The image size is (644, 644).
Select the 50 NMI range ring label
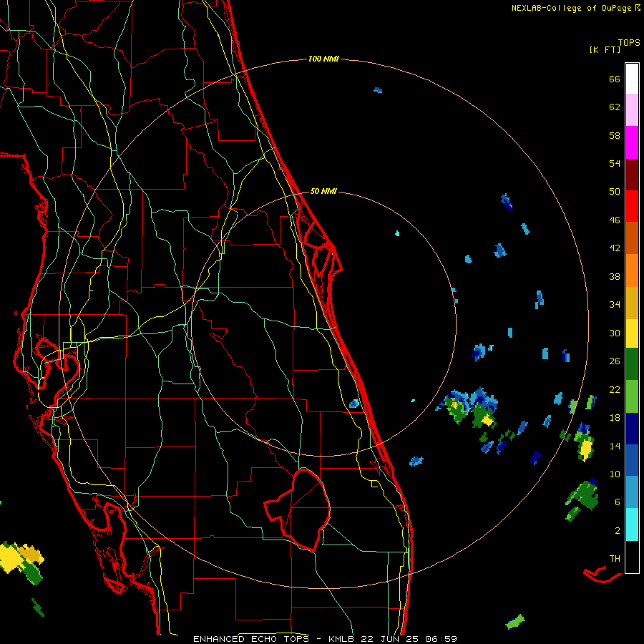pos(323,191)
